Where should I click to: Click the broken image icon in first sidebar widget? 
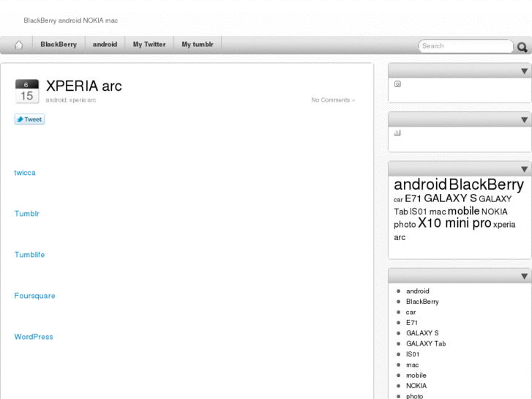pyautogui.click(x=397, y=84)
